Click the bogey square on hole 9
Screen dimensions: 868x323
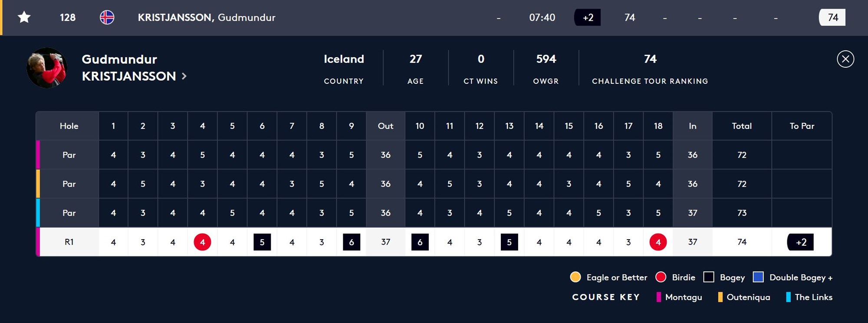(x=352, y=242)
